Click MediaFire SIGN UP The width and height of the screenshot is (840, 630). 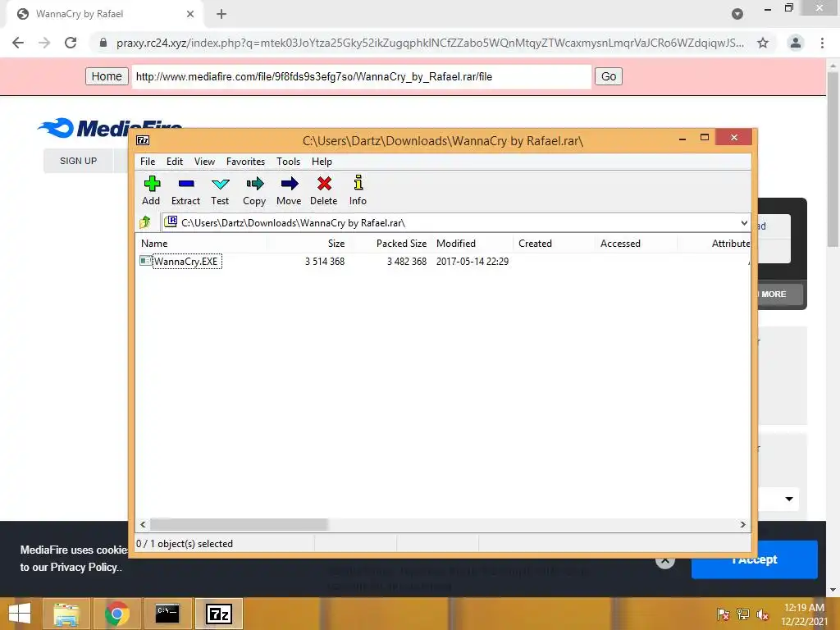78,161
